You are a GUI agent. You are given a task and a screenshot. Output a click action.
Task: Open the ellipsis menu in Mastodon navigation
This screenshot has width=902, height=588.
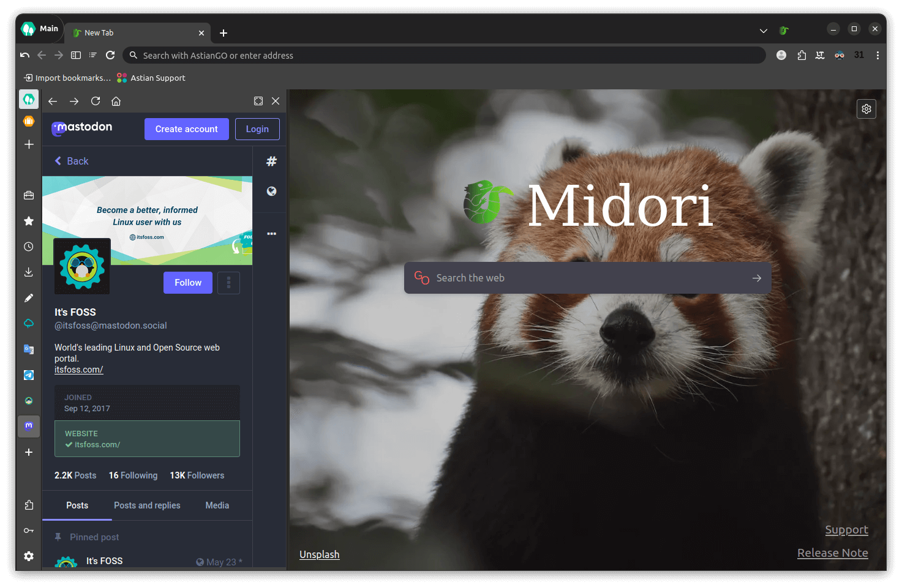point(271,233)
